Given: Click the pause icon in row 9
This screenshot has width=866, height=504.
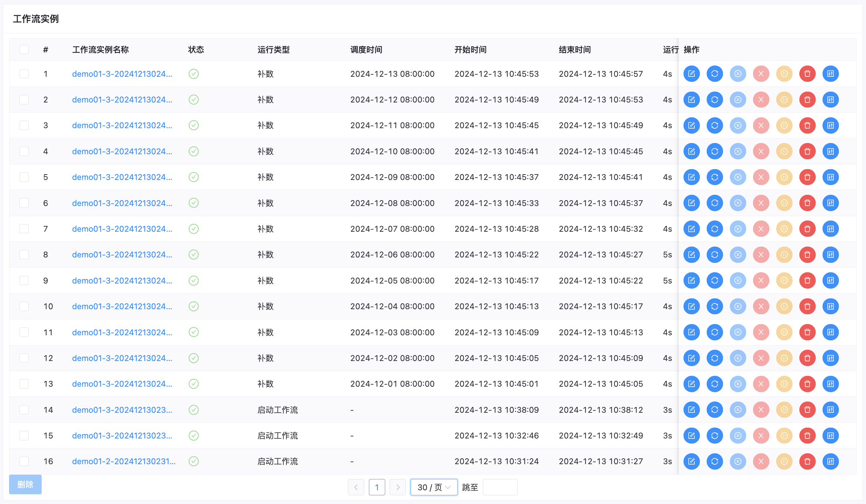Looking at the screenshot, I should 784,281.
